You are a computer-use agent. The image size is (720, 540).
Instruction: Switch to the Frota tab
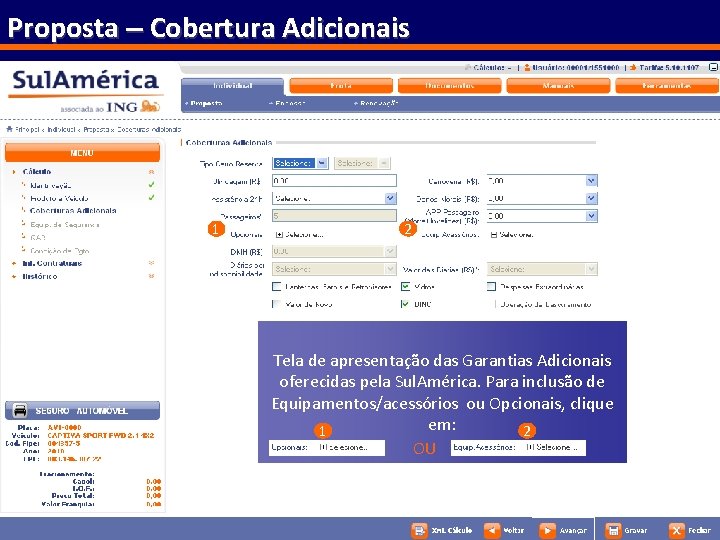pos(341,86)
